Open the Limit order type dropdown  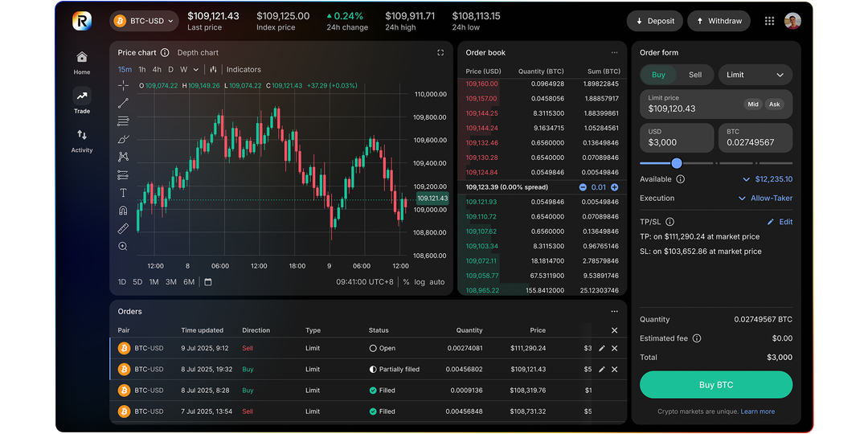(755, 75)
